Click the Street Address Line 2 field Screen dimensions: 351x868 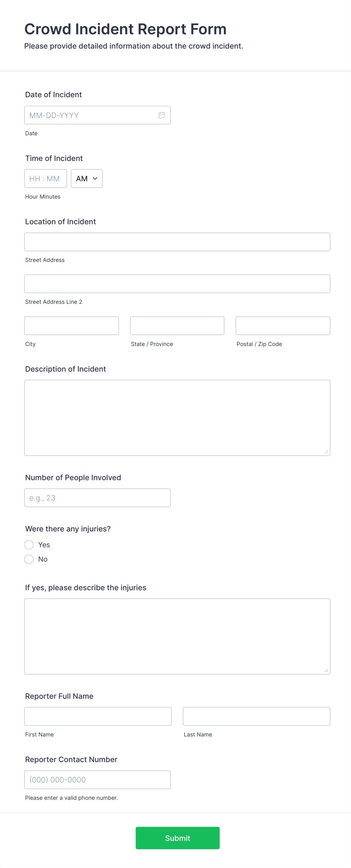pos(177,283)
